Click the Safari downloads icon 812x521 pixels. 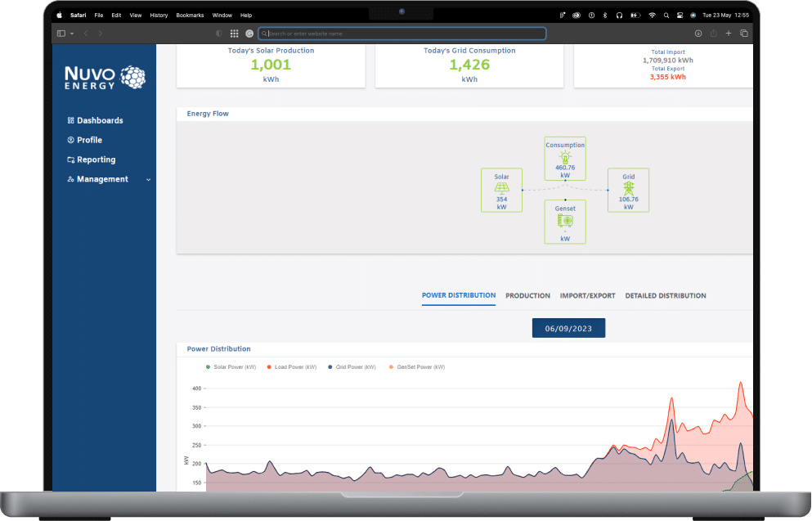698,34
